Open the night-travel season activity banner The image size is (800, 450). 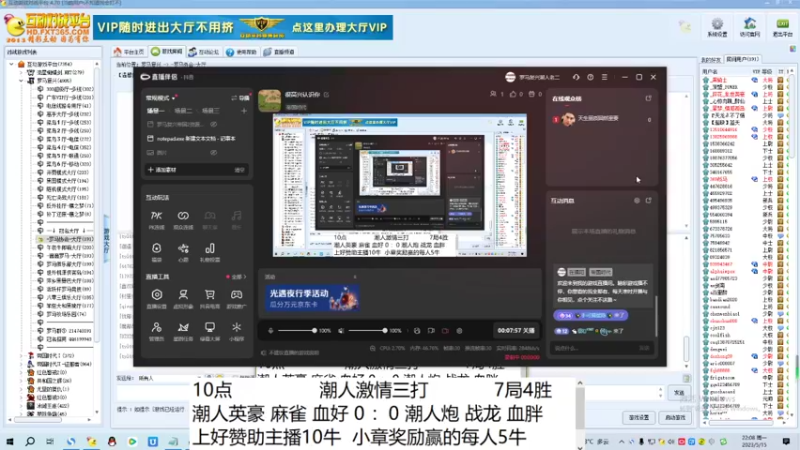[312, 298]
